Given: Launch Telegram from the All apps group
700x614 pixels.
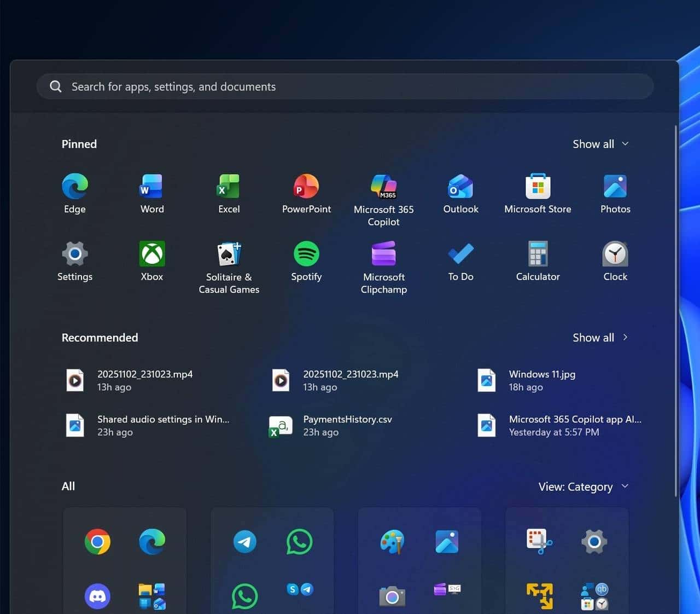Looking at the screenshot, I should [244, 542].
